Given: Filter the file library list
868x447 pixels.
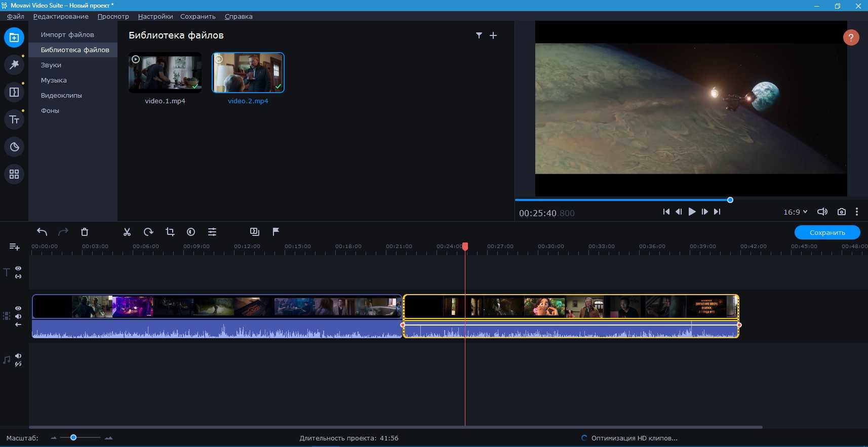Looking at the screenshot, I should (x=479, y=35).
